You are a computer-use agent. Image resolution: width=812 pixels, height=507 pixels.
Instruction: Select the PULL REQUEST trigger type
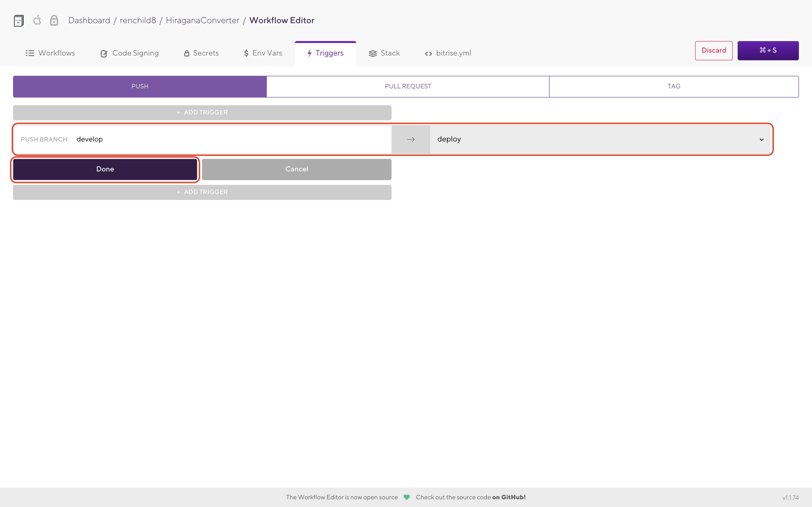pyautogui.click(x=408, y=86)
